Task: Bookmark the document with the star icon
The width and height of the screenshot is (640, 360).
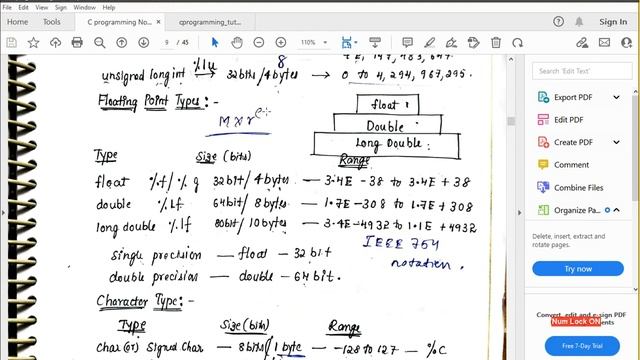Action: [33, 42]
